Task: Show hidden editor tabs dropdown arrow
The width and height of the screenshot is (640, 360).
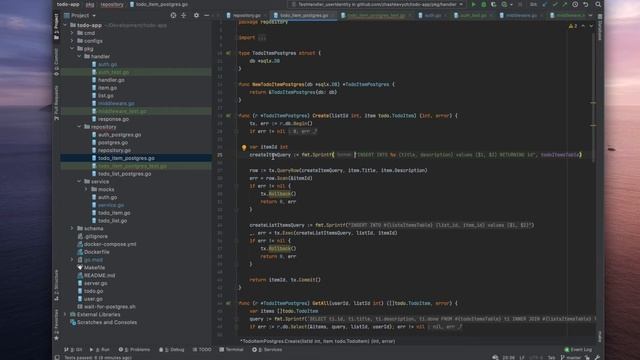Action: point(590,16)
